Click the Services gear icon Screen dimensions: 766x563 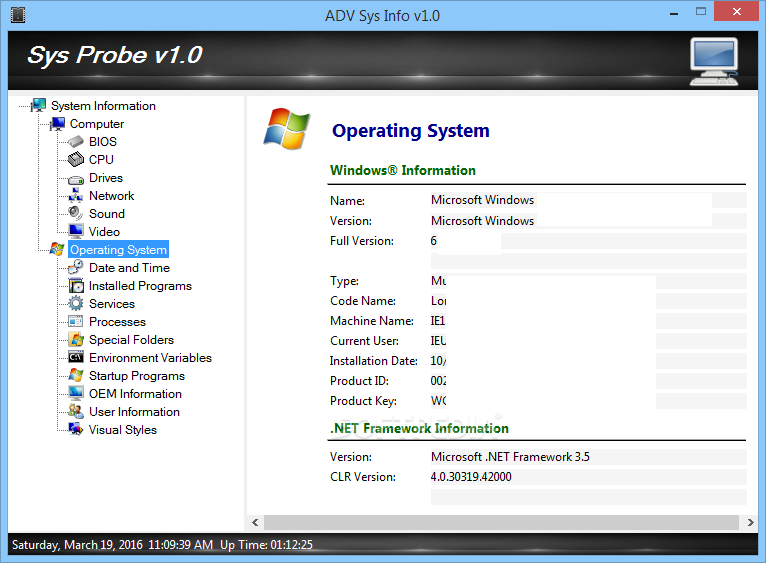(x=76, y=303)
